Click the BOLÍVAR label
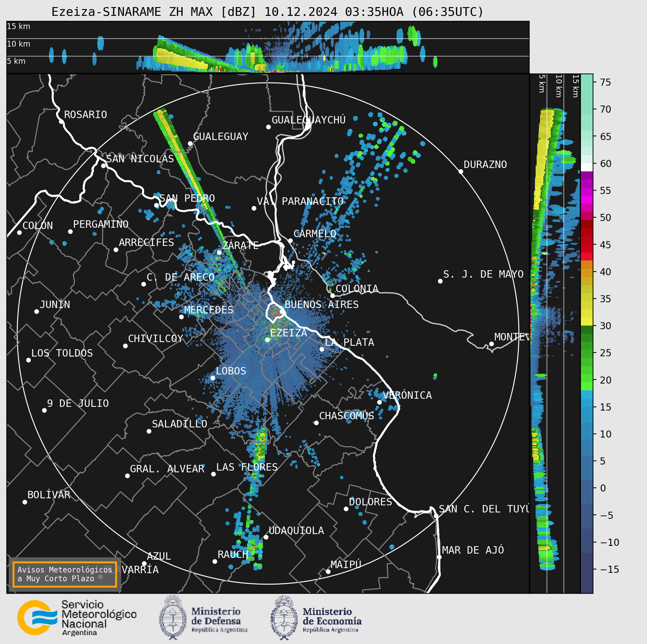 point(49,495)
